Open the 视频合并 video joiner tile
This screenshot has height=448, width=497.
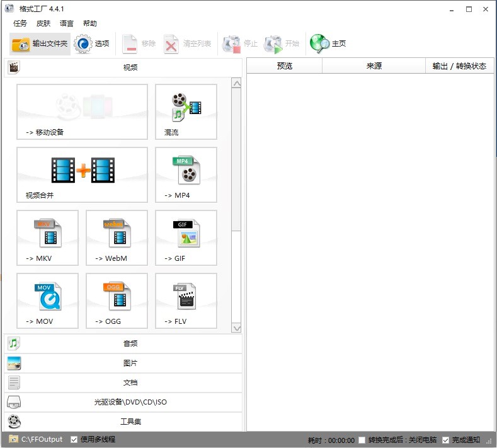(x=82, y=175)
